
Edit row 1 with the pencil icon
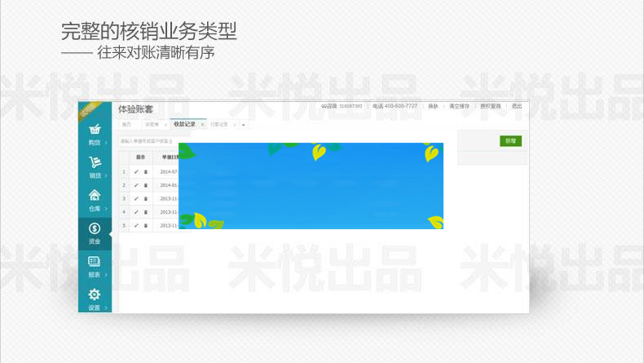(x=136, y=171)
